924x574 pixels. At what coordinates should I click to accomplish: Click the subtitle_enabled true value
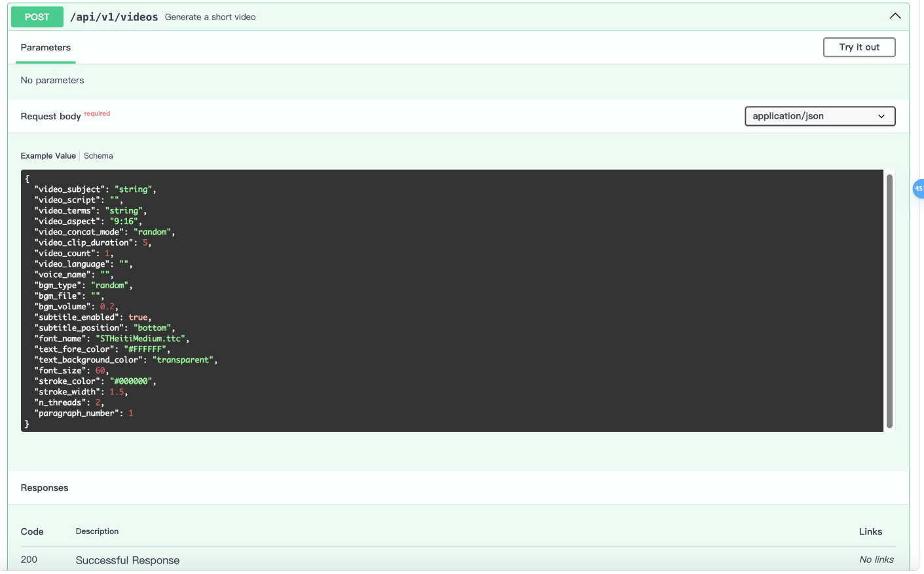coord(138,317)
